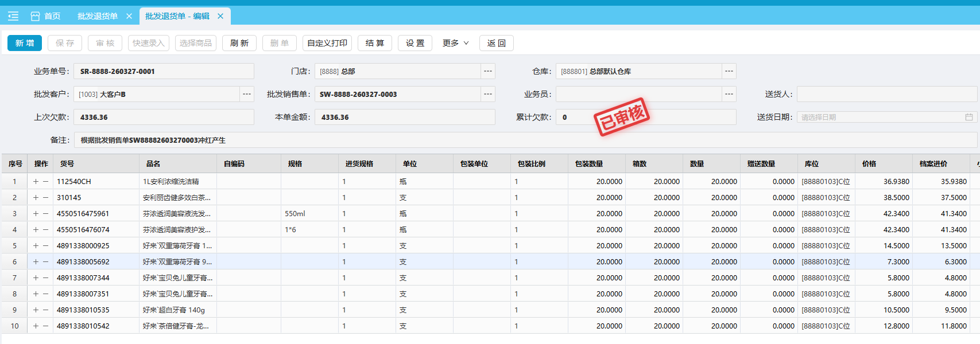Click the 自定义打印 button
Viewport: 980px width, 344px height.
point(327,43)
